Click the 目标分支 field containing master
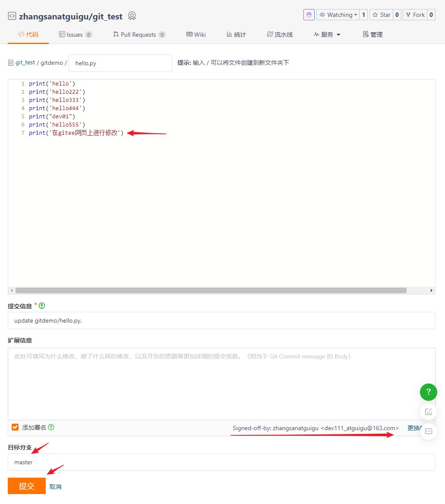Image resolution: width=445 pixels, height=504 pixels. point(221,462)
